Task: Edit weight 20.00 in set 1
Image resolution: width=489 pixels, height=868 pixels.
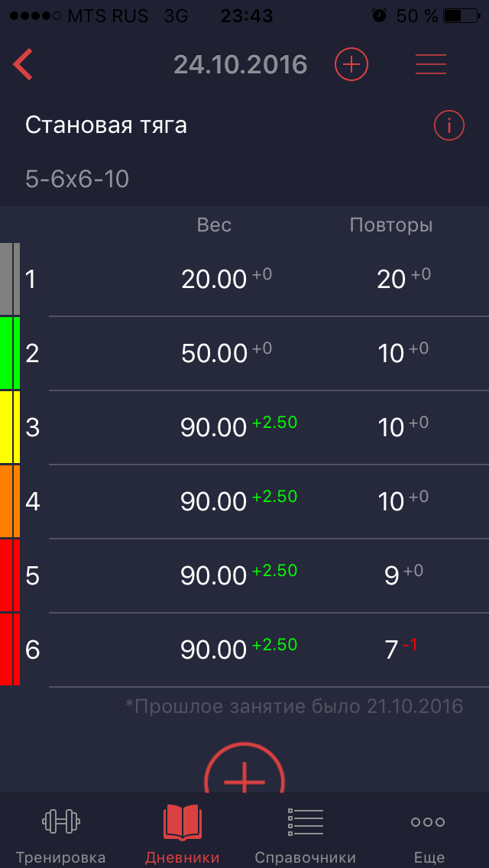Action: 214,280
